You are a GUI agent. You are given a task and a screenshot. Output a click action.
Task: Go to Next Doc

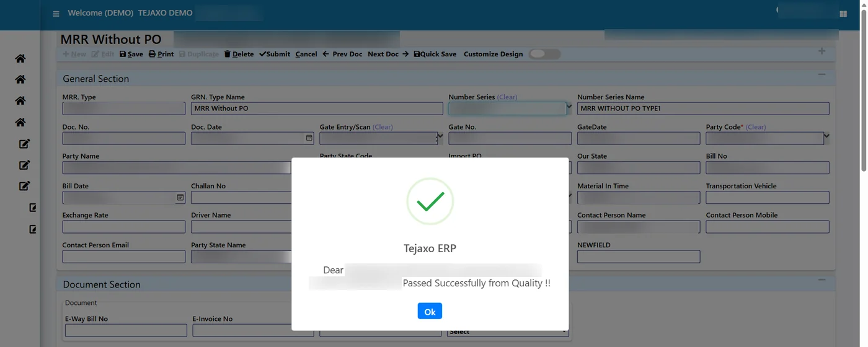388,54
